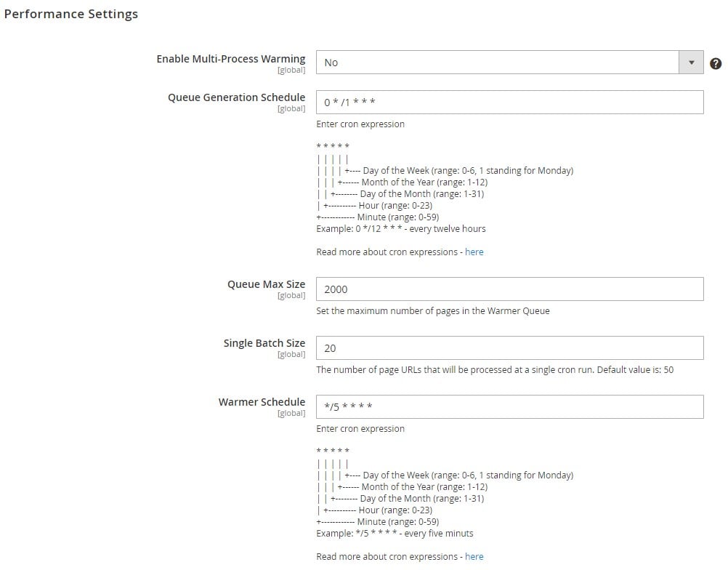Open the Enable Multi-Process Warming dropdown
728x570 pixels.
[x=509, y=63]
